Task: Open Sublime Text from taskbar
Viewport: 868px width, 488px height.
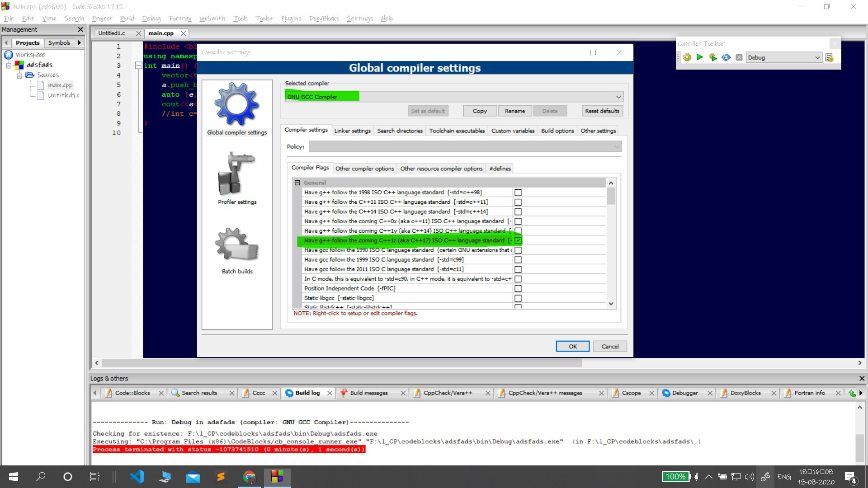Action: click(x=221, y=477)
